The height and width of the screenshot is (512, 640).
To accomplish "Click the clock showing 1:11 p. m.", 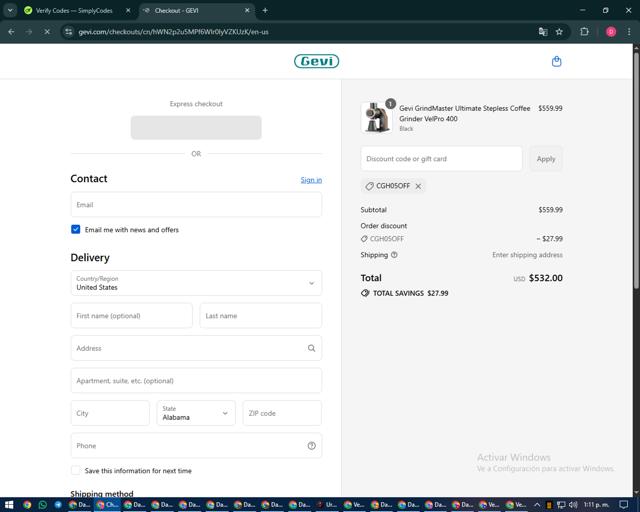I will [596, 505].
